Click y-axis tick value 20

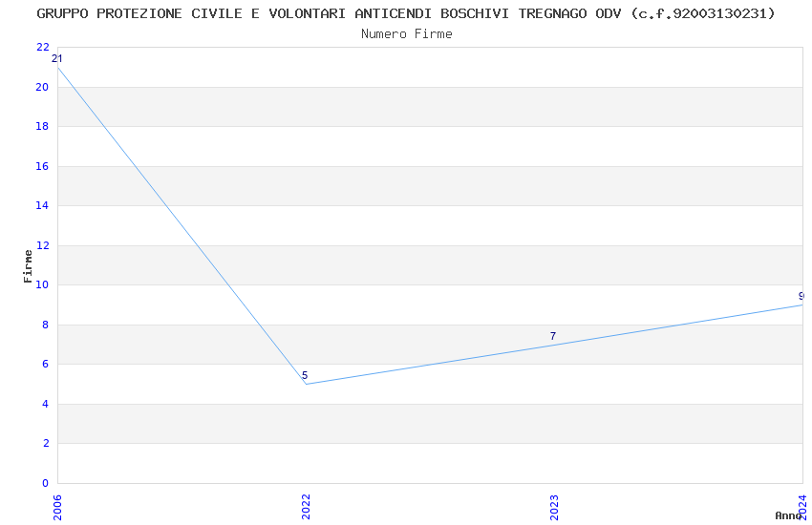(x=42, y=87)
